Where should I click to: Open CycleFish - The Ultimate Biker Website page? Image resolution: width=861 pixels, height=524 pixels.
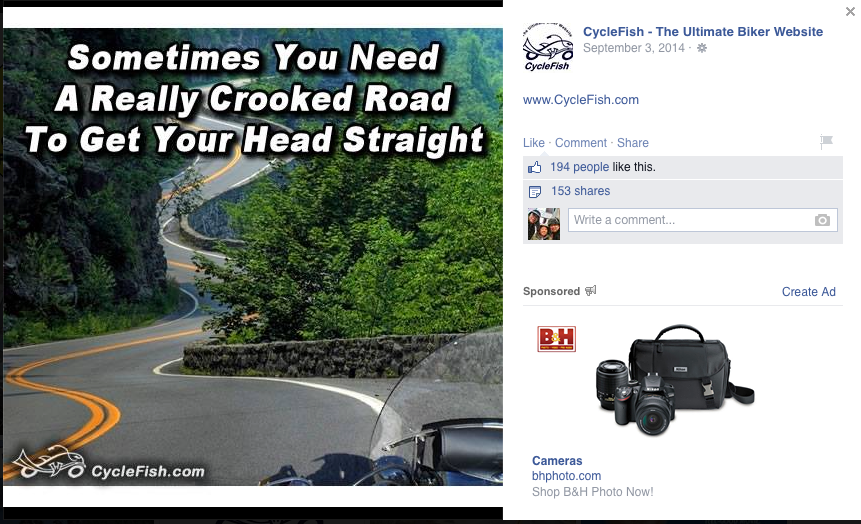pos(703,32)
